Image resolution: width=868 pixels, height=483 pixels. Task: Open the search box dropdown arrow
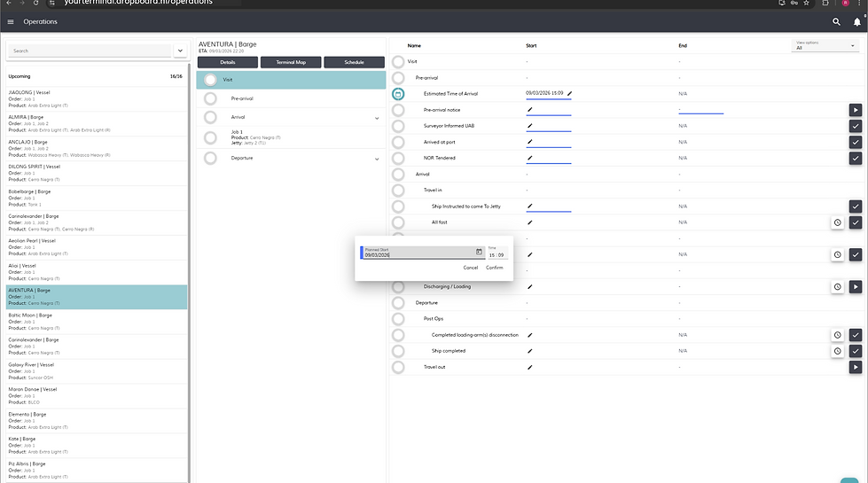pyautogui.click(x=180, y=51)
